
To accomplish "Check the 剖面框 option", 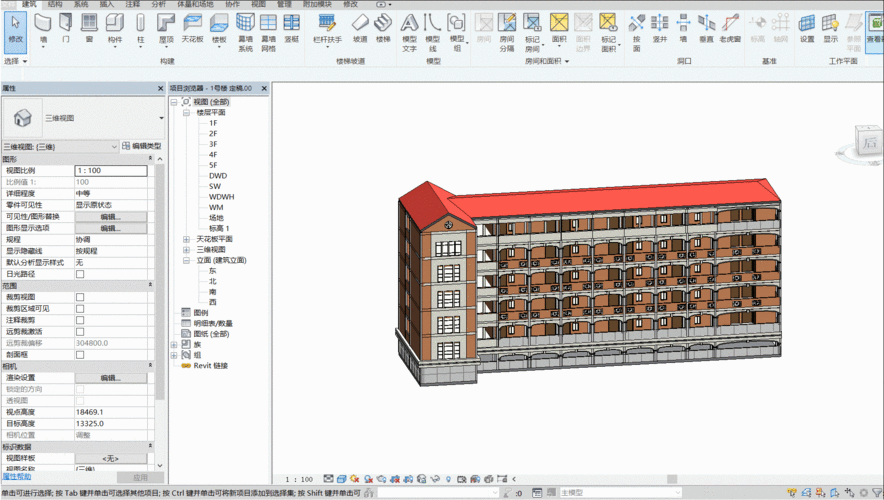I will [80, 354].
